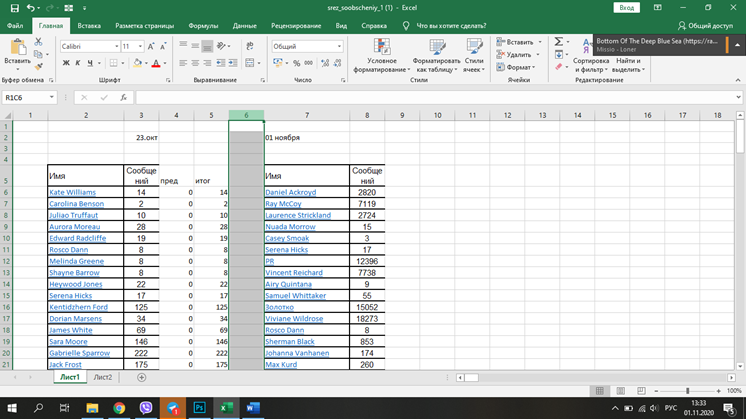747x420 pixels.
Task: Apply the red font color A
Action: (x=156, y=63)
